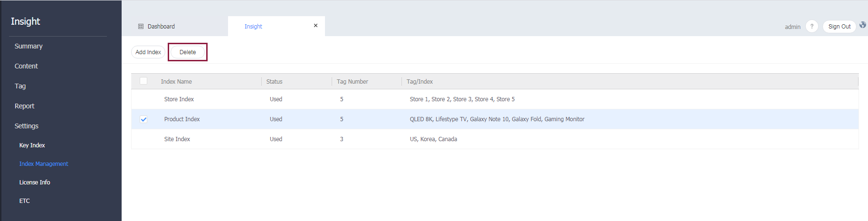The width and height of the screenshot is (868, 221).
Task: Collapse the Settings sidebar section
Action: (x=27, y=126)
